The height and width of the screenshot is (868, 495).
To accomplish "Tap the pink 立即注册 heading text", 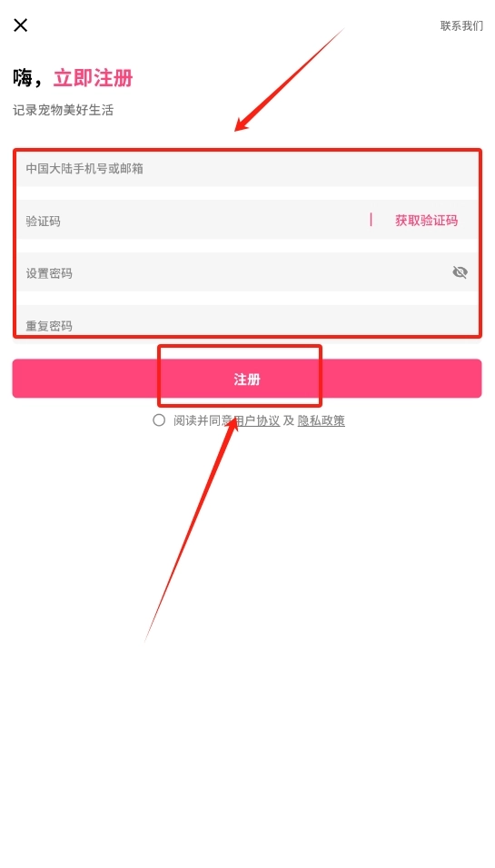I will coord(93,78).
